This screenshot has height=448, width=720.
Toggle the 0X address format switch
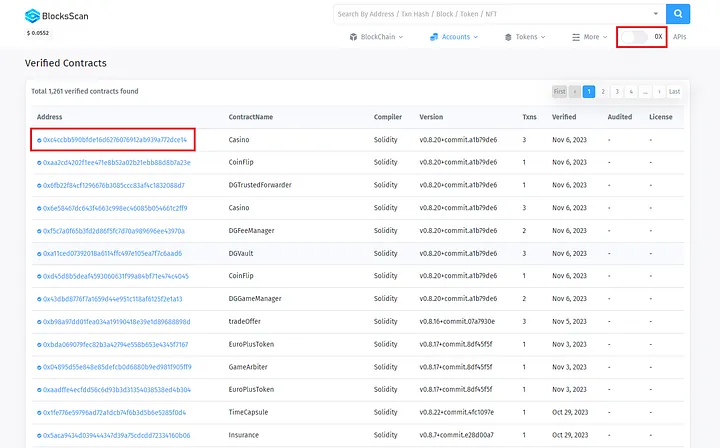pos(634,37)
